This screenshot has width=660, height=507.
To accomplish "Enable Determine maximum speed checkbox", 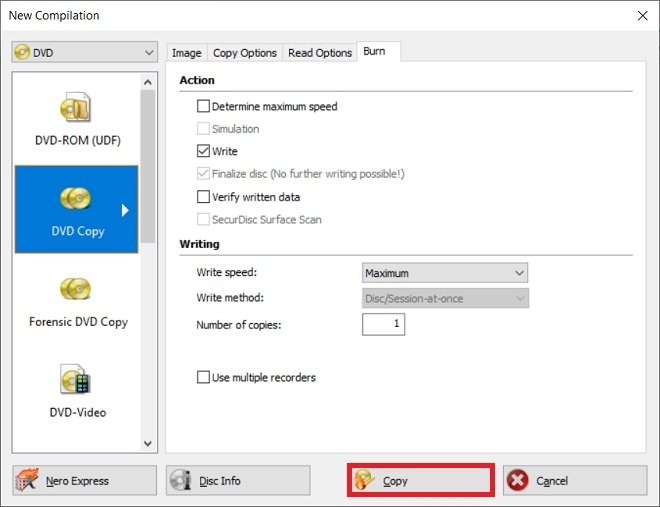I will coord(203,106).
